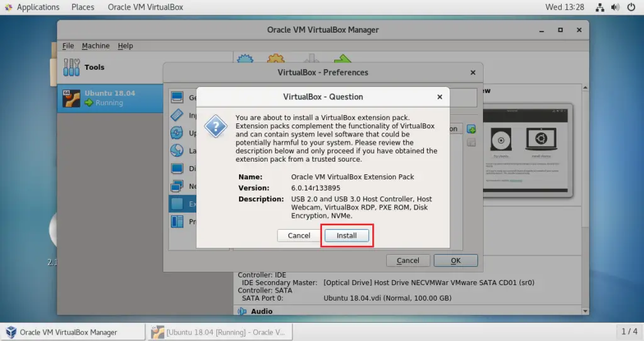Open the Help menu
The height and width of the screenshot is (341, 644).
coord(125,45)
